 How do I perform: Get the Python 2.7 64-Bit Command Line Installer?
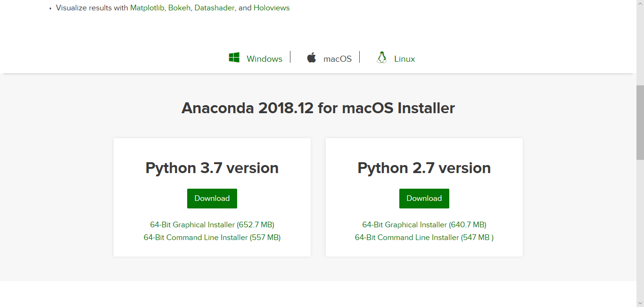pos(424,237)
